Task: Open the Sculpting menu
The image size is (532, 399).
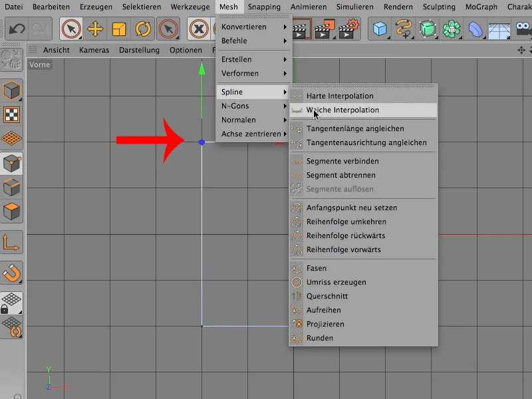Action: 439,7
